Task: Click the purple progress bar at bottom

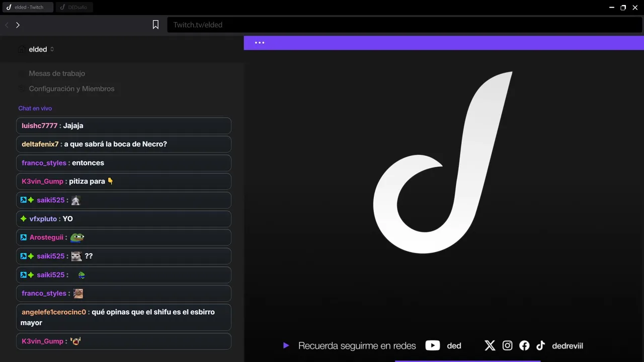Action: coord(468,360)
